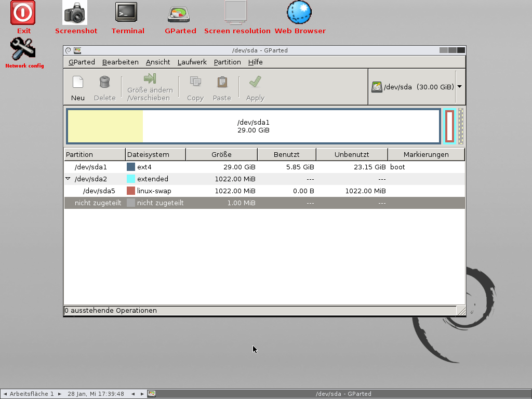
Task: Click the 0 ausstehende Operationen status text
Action: click(111, 311)
